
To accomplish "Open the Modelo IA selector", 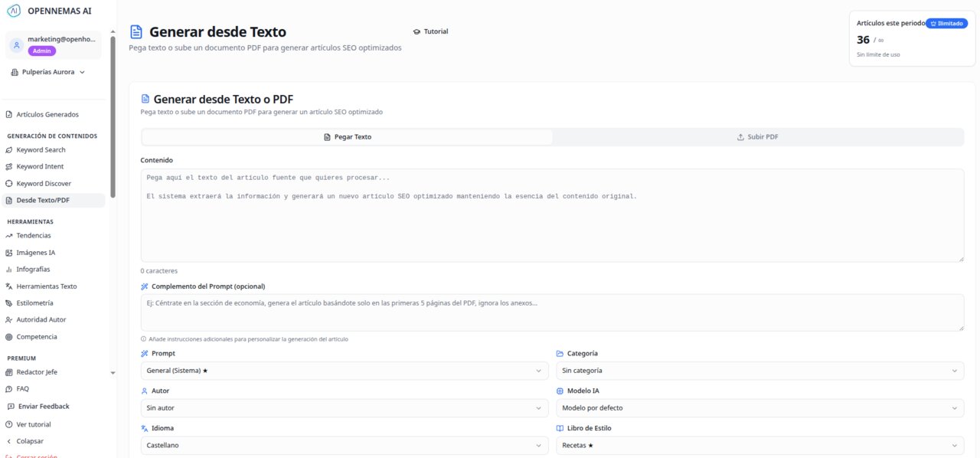I will (759, 407).
